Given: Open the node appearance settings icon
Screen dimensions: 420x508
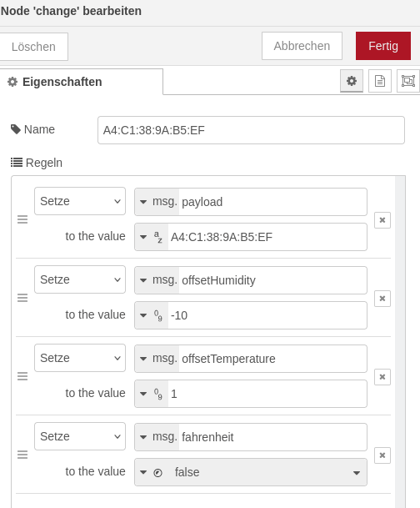Looking at the screenshot, I should tap(408, 81).
